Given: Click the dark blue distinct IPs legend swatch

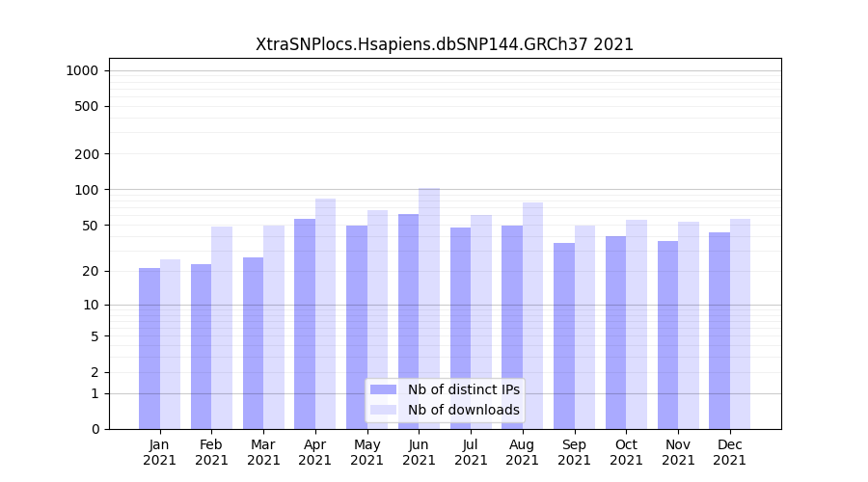Looking at the screenshot, I should [383, 389].
